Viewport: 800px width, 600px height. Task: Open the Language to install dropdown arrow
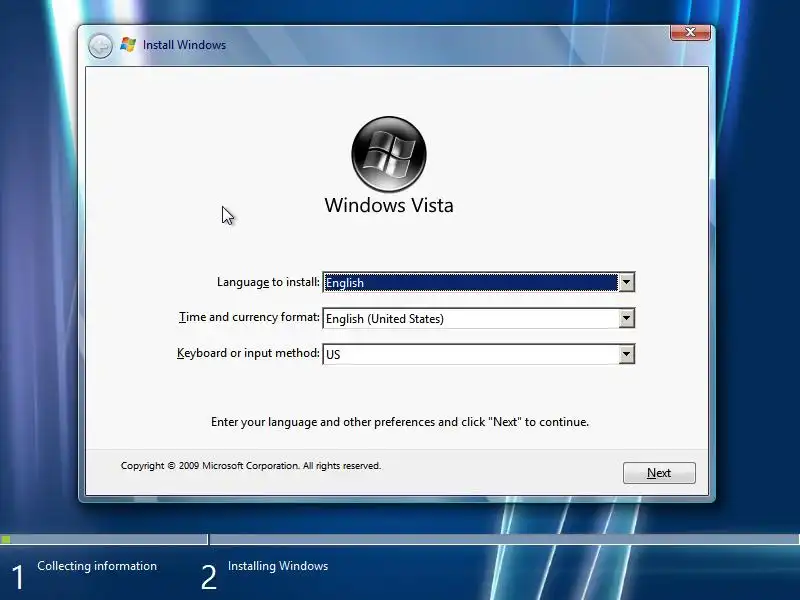(626, 282)
